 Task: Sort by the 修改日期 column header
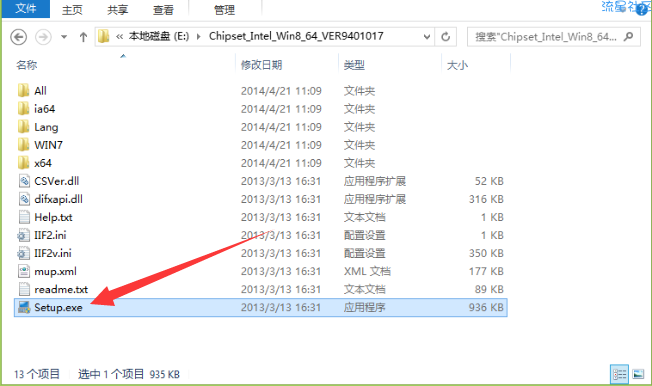tap(262, 65)
